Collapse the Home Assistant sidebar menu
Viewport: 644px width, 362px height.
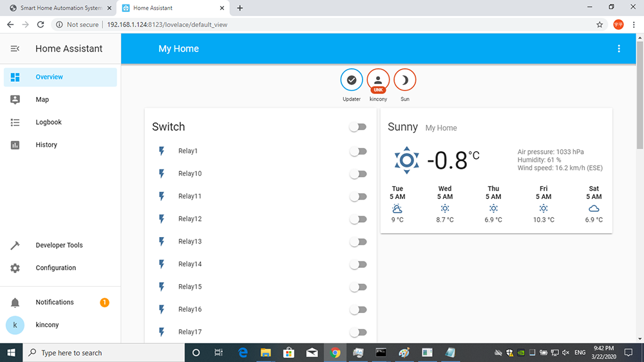point(15,49)
